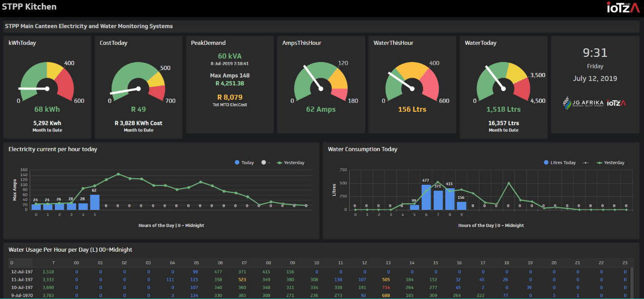Toggle Yesterday series in electricity chart legend
This screenshot has width=644, height=299.
pos(290,163)
